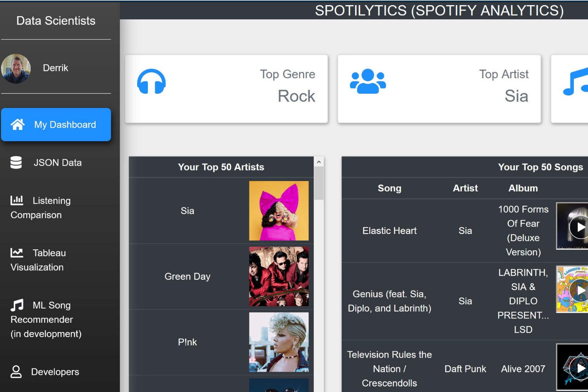Click the Elastic Heart song title
Viewport: 588px width, 392px height.
pos(389,230)
